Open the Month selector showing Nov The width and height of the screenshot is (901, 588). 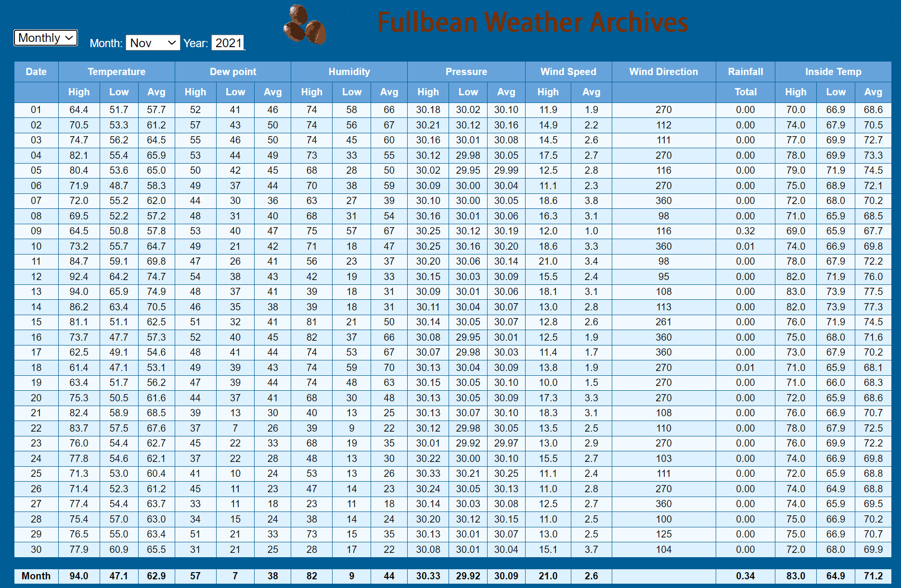[x=153, y=43]
